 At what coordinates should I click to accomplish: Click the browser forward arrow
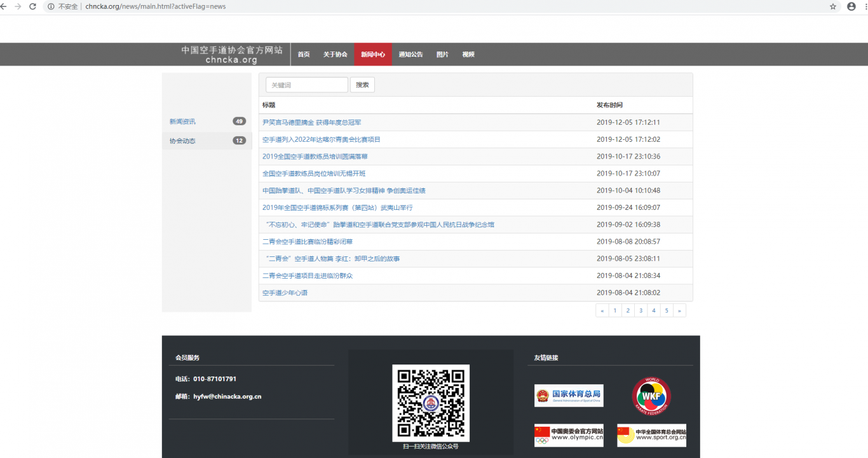click(17, 6)
